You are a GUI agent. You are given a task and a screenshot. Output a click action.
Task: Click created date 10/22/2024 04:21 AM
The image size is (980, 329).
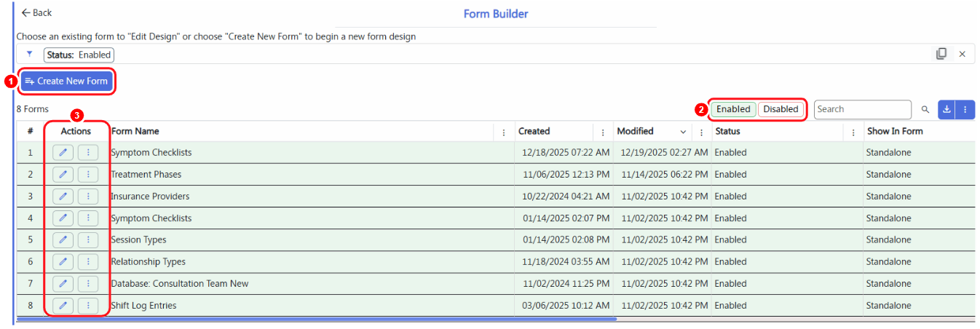click(x=566, y=197)
